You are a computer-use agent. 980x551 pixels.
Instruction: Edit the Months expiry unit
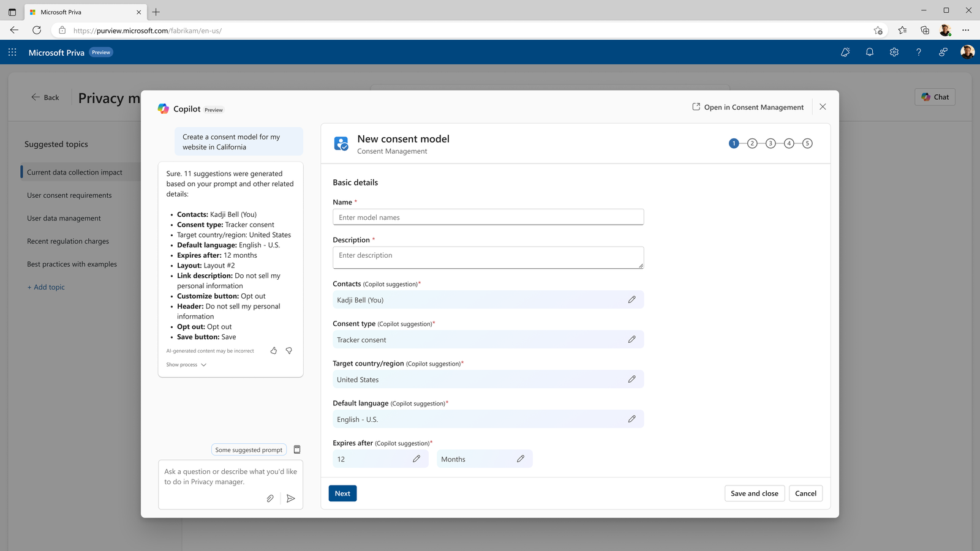click(521, 459)
